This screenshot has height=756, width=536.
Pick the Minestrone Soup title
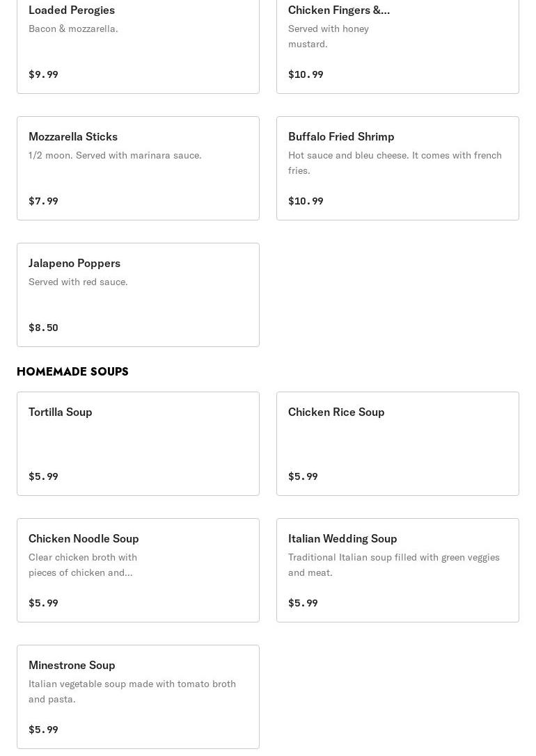tap(72, 665)
